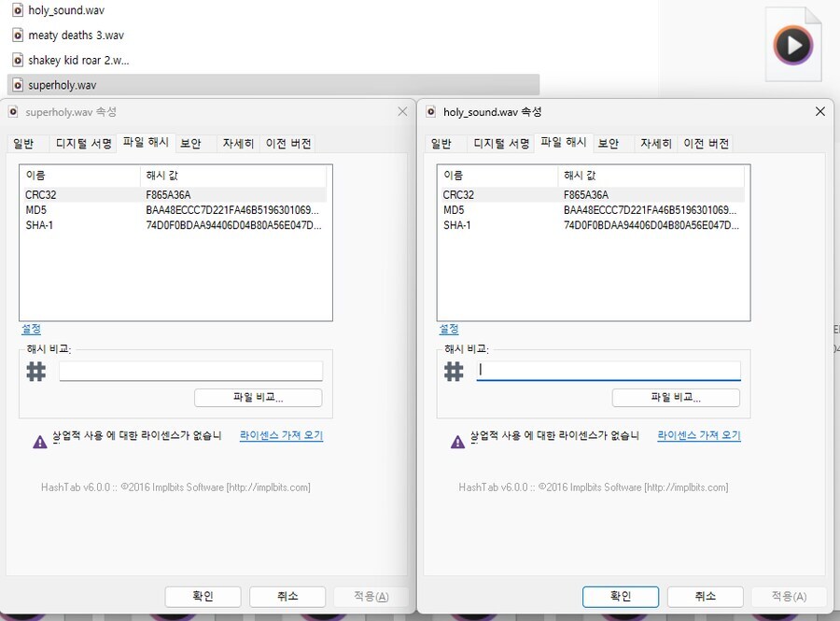Select CRC32 row in holy_sound.wav hash list
Viewport: 840px width, 621px height.
(x=593, y=194)
